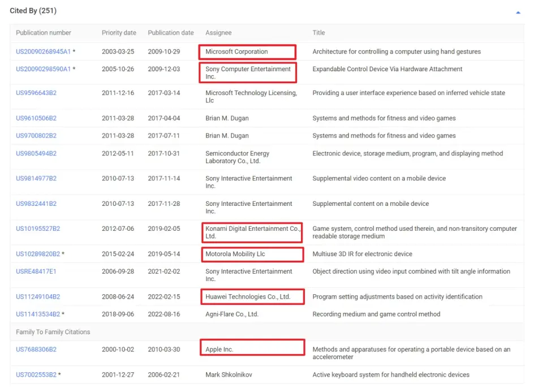Open Agni-Flare patent US11413534B2
The image size is (533, 392).
(x=38, y=314)
